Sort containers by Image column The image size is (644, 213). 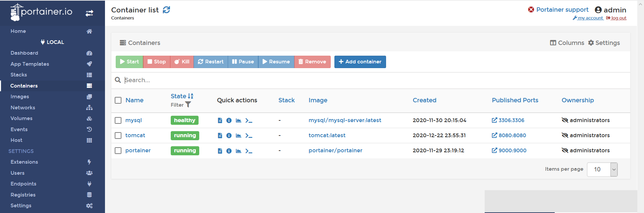tap(318, 100)
